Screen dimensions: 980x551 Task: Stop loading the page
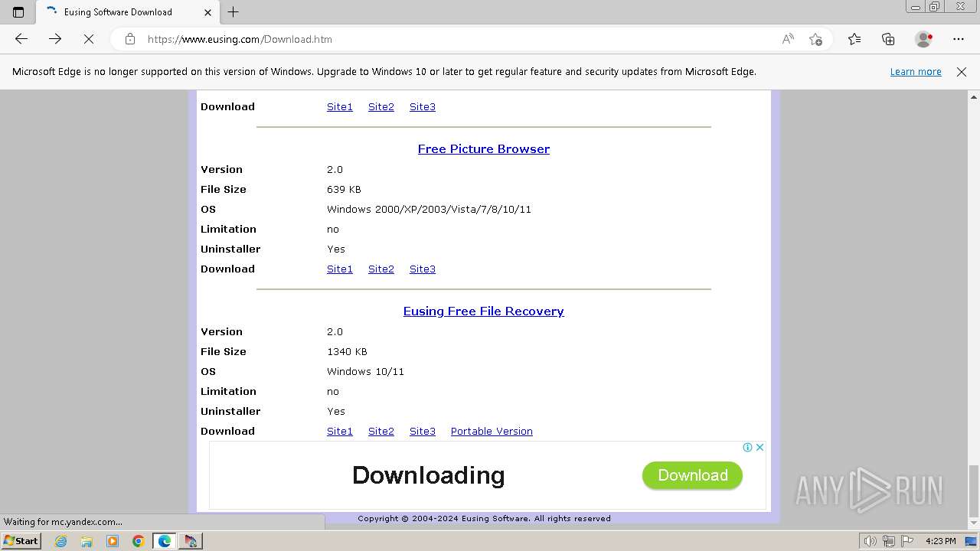89,39
